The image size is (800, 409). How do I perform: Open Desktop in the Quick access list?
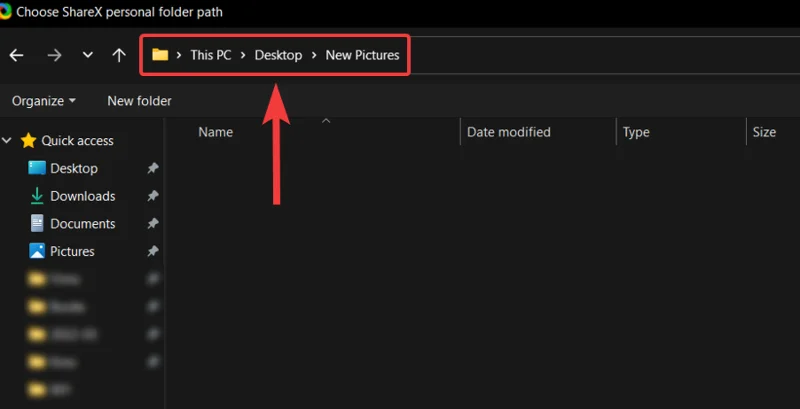pyautogui.click(x=74, y=168)
